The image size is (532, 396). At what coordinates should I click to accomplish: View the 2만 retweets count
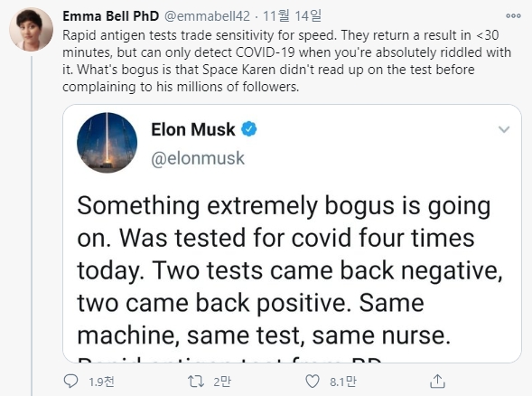point(222,382)
